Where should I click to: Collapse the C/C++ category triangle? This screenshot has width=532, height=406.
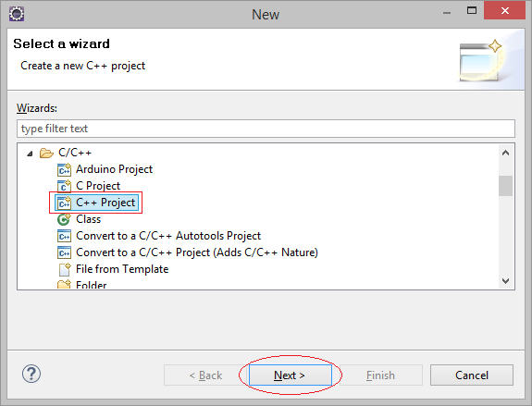point(31,154)
